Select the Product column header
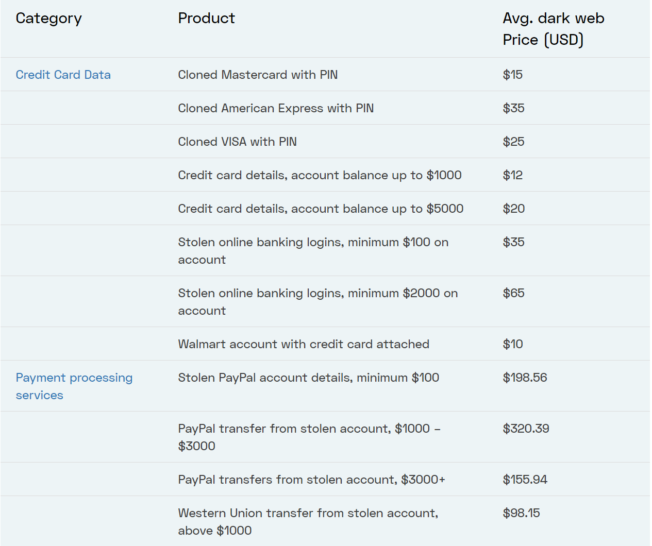The image size is (652, 546). pyautogui.click(x=206, y=18)
